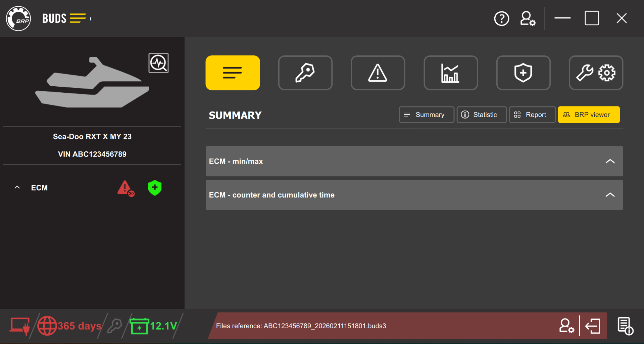Open the shield plus updates tab
Viewport: 644px width, 344px height.
click(523, 73)
